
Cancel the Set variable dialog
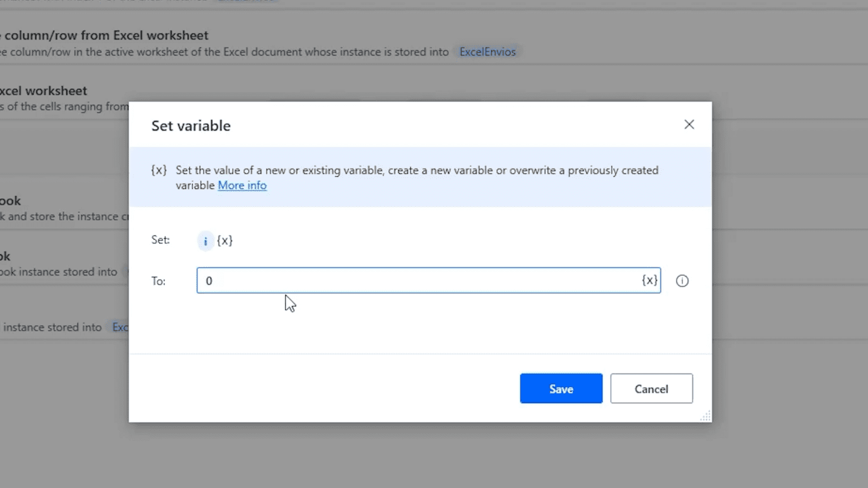(651, 389)
